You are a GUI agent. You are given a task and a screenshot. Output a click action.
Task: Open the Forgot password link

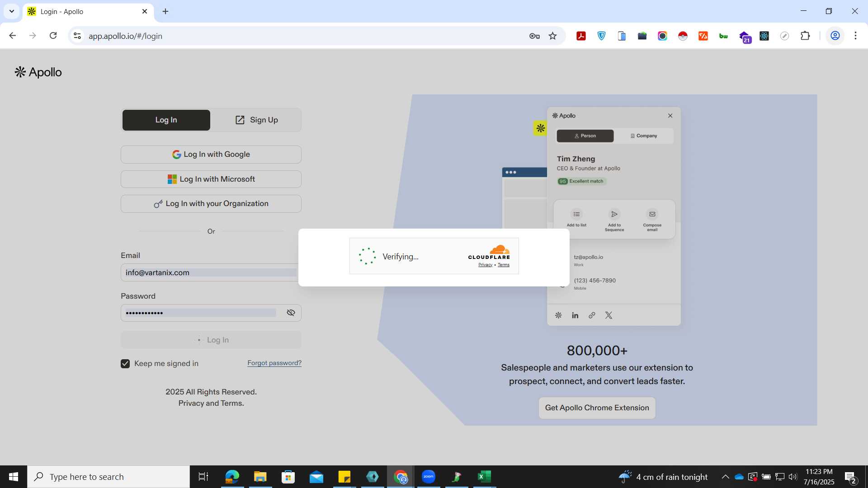274,363
